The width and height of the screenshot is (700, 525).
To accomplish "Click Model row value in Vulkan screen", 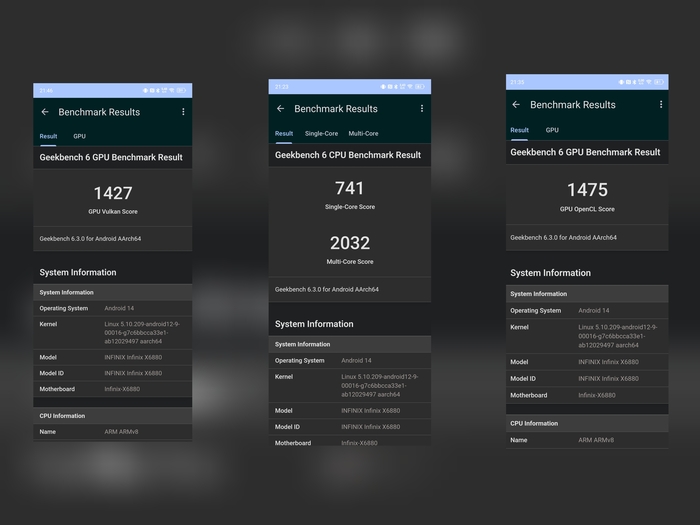I will [x=133, y=357].
